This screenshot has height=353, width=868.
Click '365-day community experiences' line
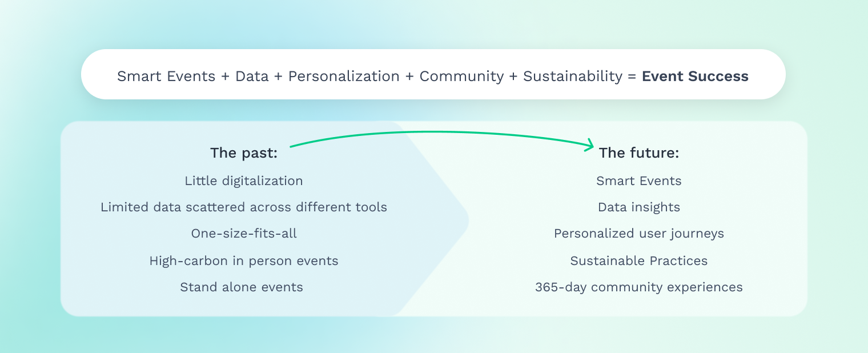[639, 287]
